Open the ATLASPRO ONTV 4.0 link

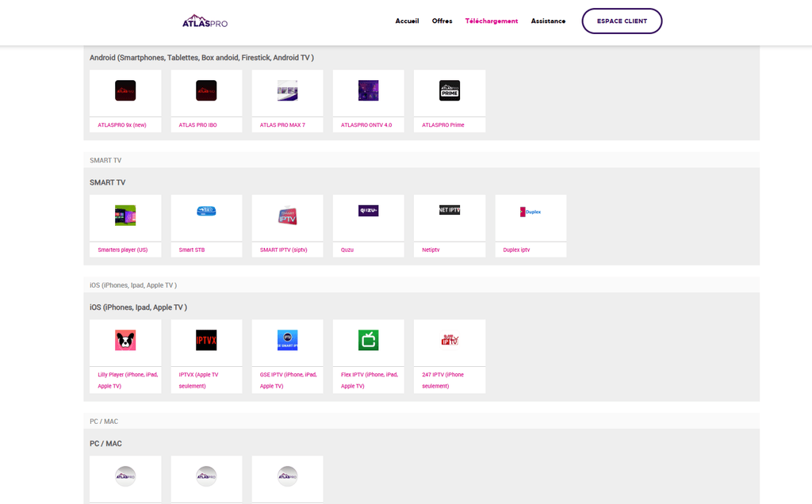pos(366,124)
